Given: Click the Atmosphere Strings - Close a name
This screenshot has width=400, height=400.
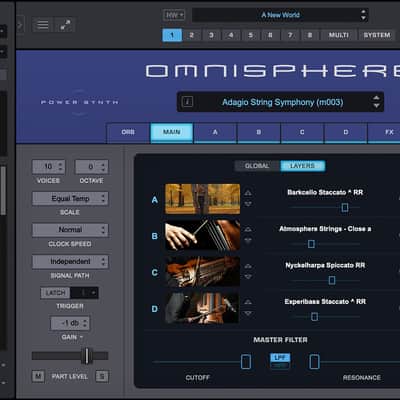Looking at the screenshot, I should pos(325,229).
